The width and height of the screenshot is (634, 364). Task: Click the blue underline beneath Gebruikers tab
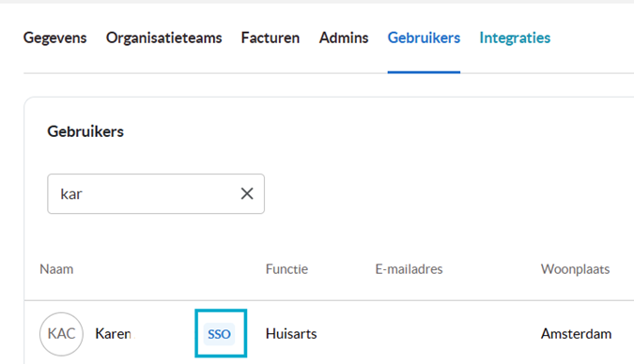pyautogui.click(x=424, y=72)
